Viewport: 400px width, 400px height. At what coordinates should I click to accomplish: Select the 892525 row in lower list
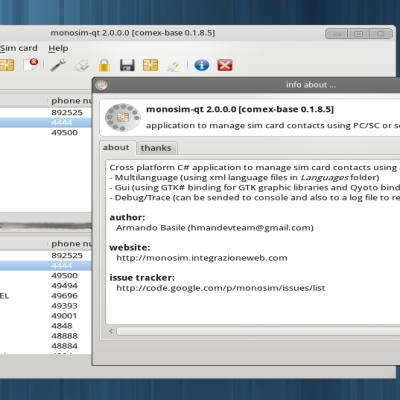pos(46,255)
